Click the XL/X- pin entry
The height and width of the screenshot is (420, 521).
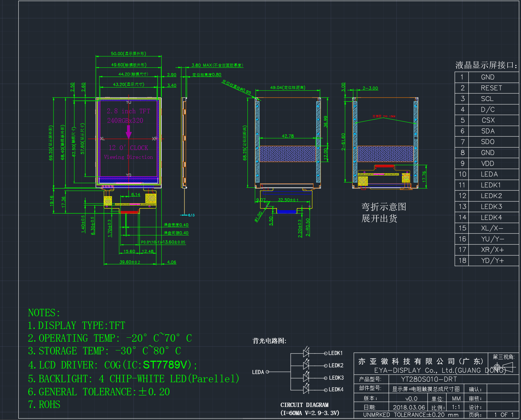tap(492, 228)
